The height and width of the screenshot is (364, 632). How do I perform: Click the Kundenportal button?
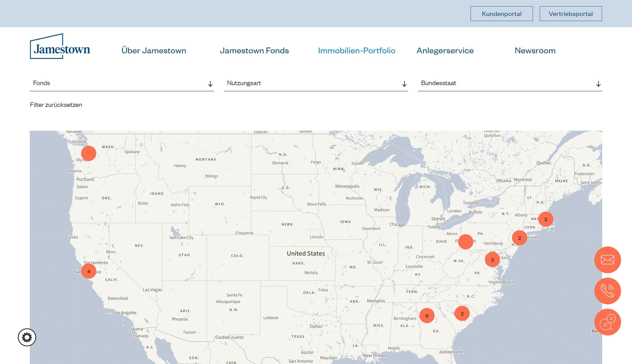tap(501, 14)
